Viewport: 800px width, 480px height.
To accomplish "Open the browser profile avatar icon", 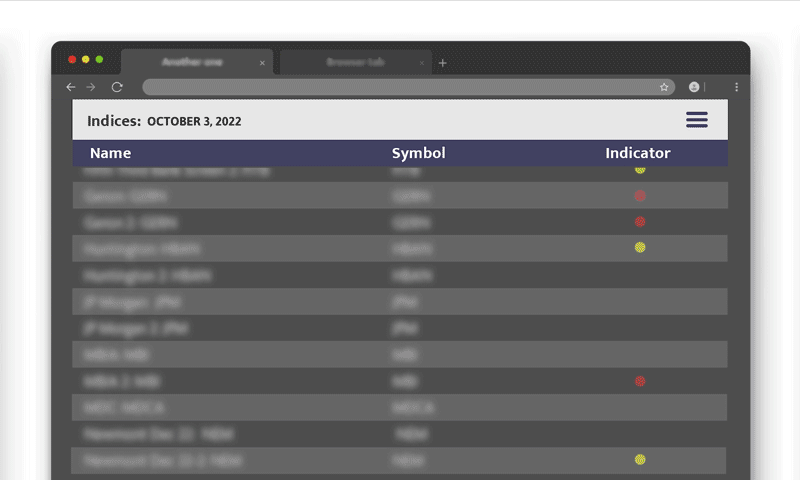I will (694, 87).
